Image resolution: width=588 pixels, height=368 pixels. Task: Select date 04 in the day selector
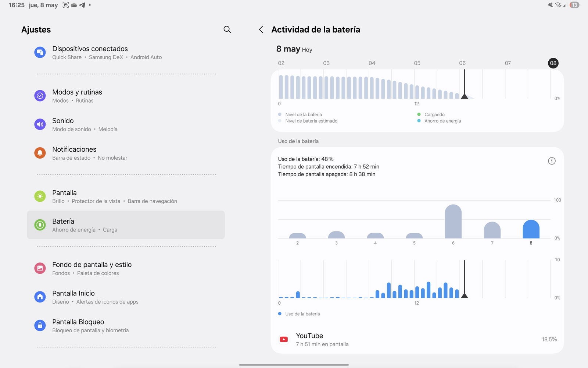tap(372, 63)
